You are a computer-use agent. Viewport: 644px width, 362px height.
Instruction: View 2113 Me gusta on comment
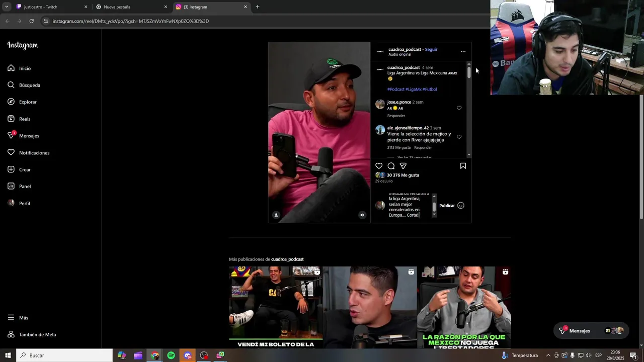point(399,147)
